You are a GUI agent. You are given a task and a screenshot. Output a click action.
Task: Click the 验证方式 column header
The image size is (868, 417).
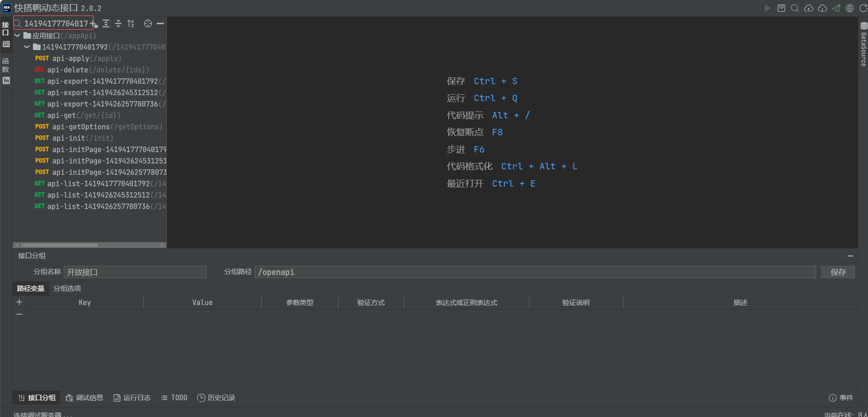(371, 303)
